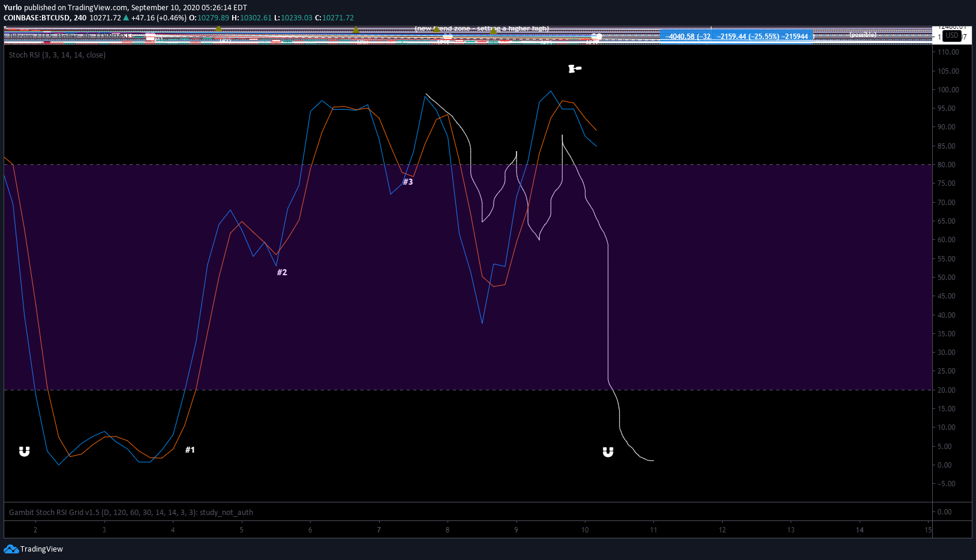The width and height of the screenshot is (976, 560).
Task: Click the hammer icon above the chart peak
Action: pos(575,68)
